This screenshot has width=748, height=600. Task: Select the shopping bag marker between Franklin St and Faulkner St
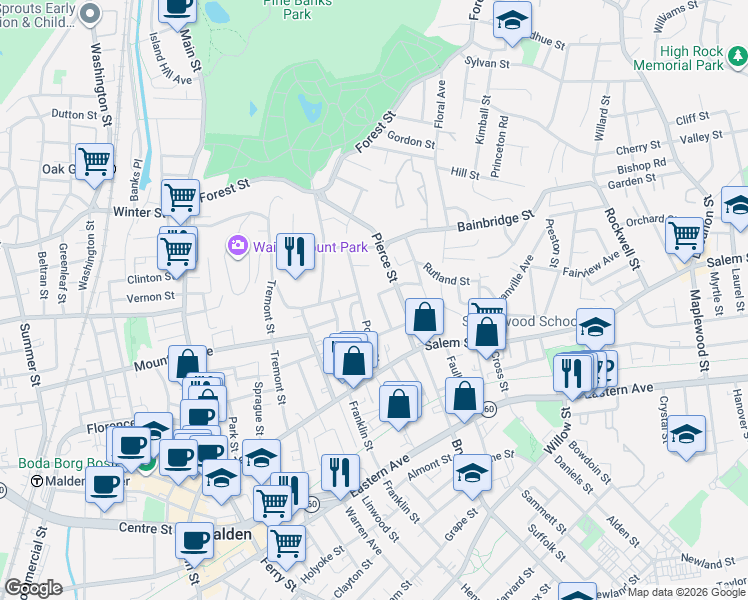(x=398, y=404)
